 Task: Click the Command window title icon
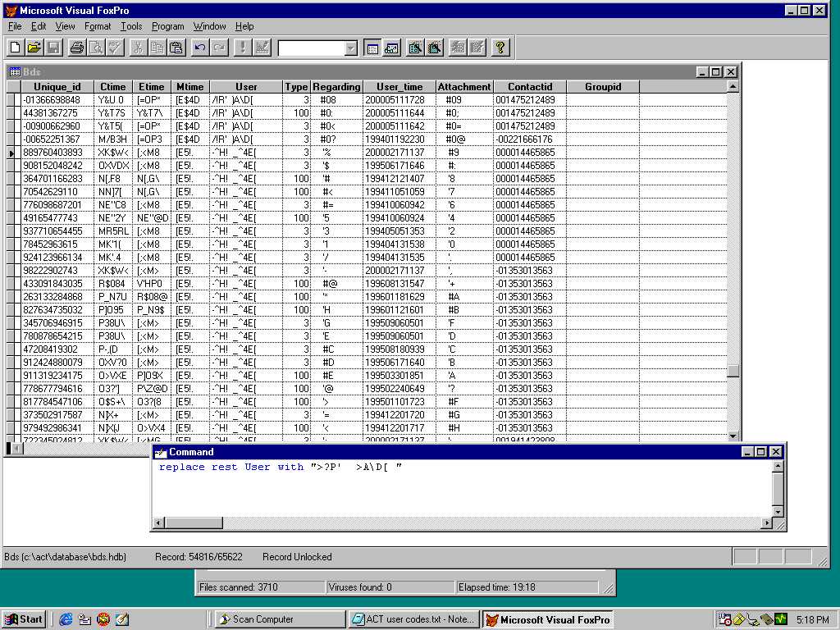coord(160,453)
